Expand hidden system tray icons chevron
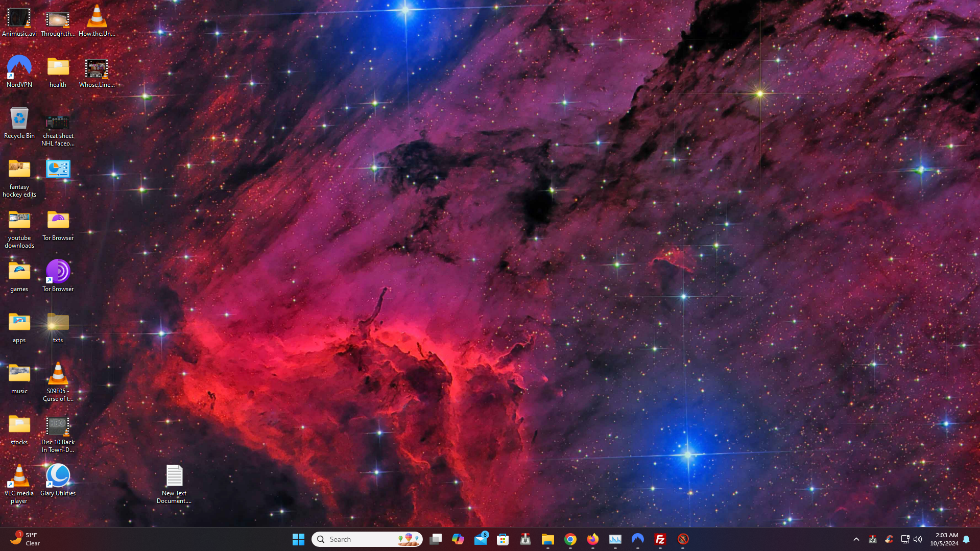The image size is (980, 551). (856, 539)
